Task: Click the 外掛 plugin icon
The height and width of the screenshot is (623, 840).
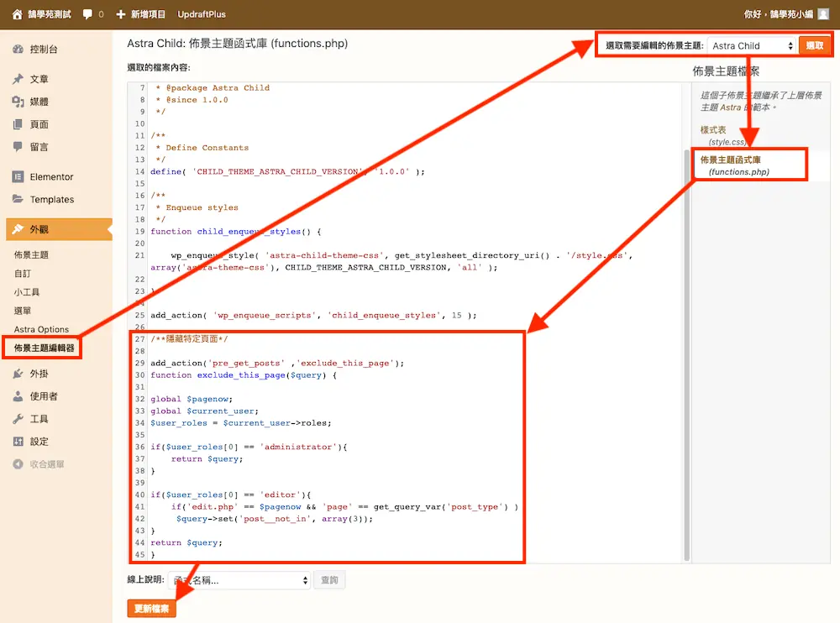Action: click(x=18, y=374)
